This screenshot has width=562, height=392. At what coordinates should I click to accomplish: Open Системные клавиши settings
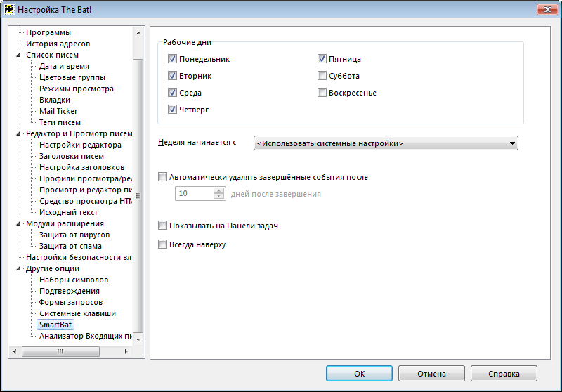78,313
